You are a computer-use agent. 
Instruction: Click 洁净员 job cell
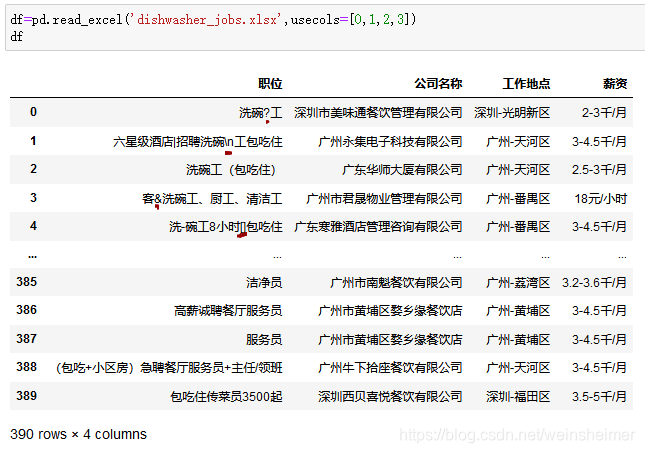[264, 283]
